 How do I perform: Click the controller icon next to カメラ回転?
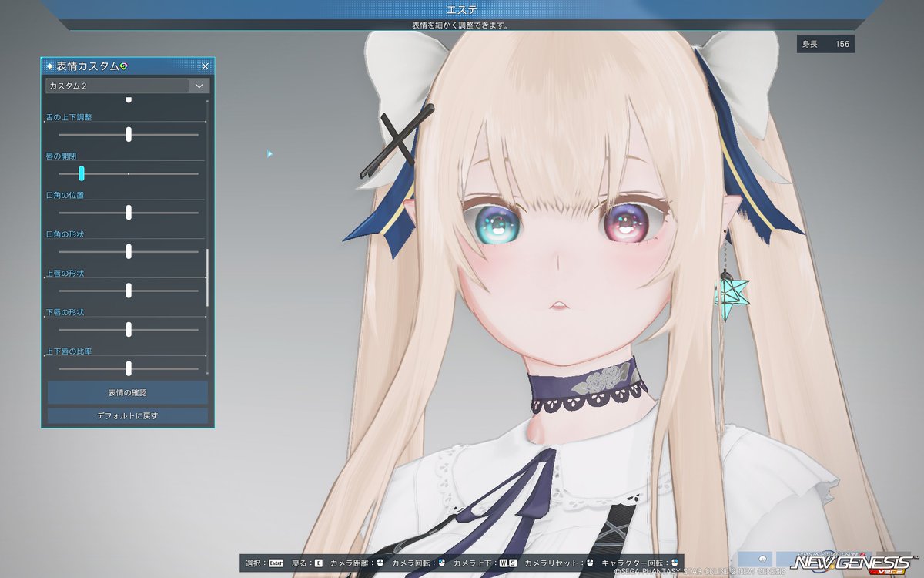point(440,563)
